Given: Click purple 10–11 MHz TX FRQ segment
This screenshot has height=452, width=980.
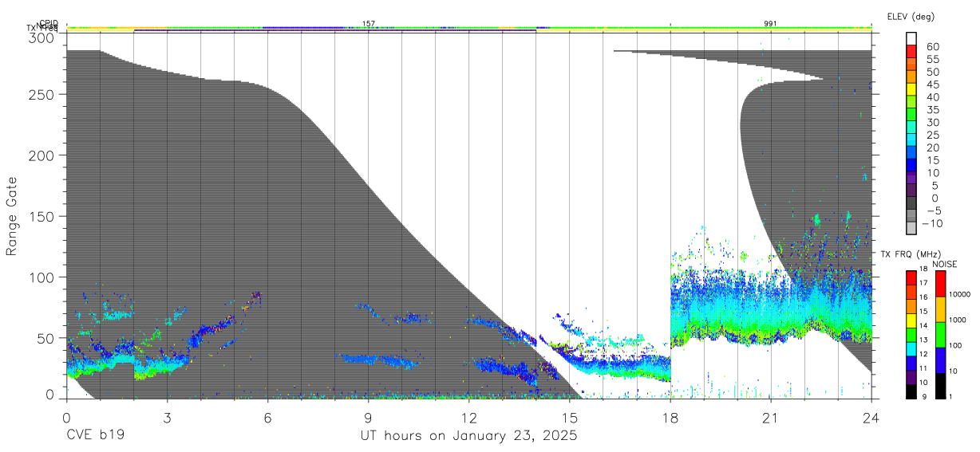Looking at the screenshot, I should click(911, 377).
